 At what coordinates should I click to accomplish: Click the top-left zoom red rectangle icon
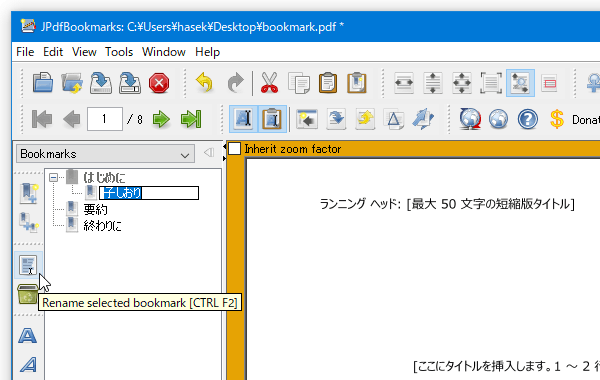pos(549,83)
